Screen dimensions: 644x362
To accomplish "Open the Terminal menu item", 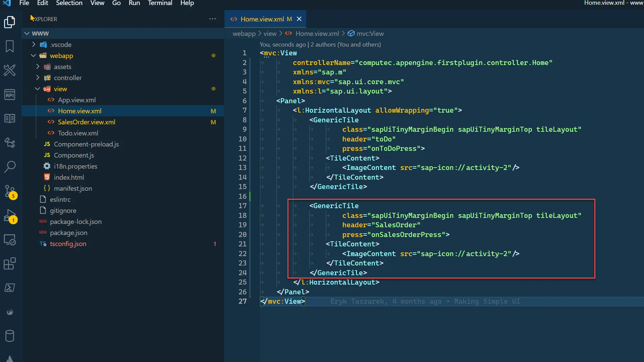I will tap(160, 4).
